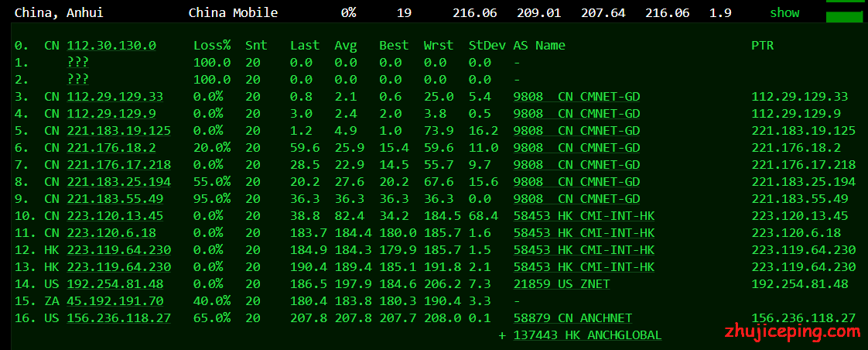Click the green 'show' link

(x=784, y=12)
